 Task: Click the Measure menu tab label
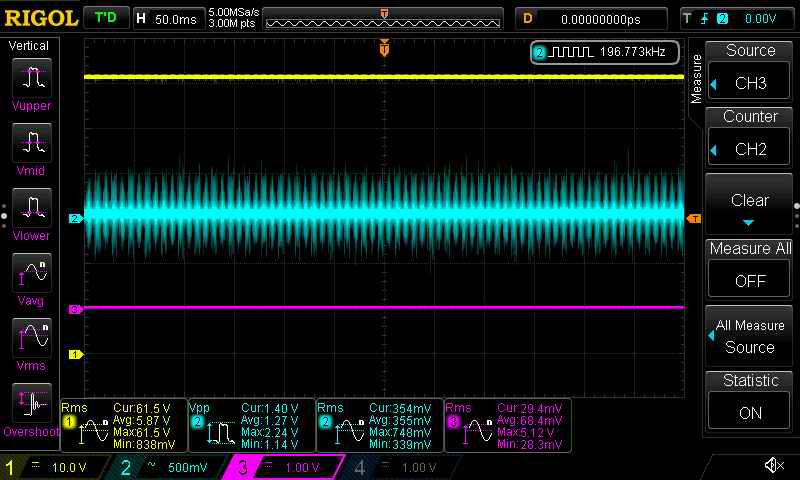tap(696, 79)
